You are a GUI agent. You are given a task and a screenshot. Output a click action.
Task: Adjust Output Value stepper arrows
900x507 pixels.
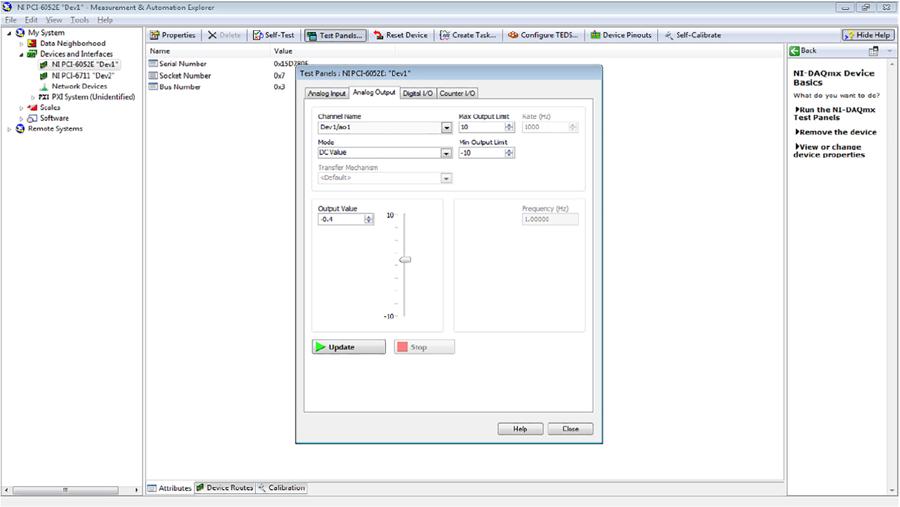pyautogui.click(x=369, y=219)
